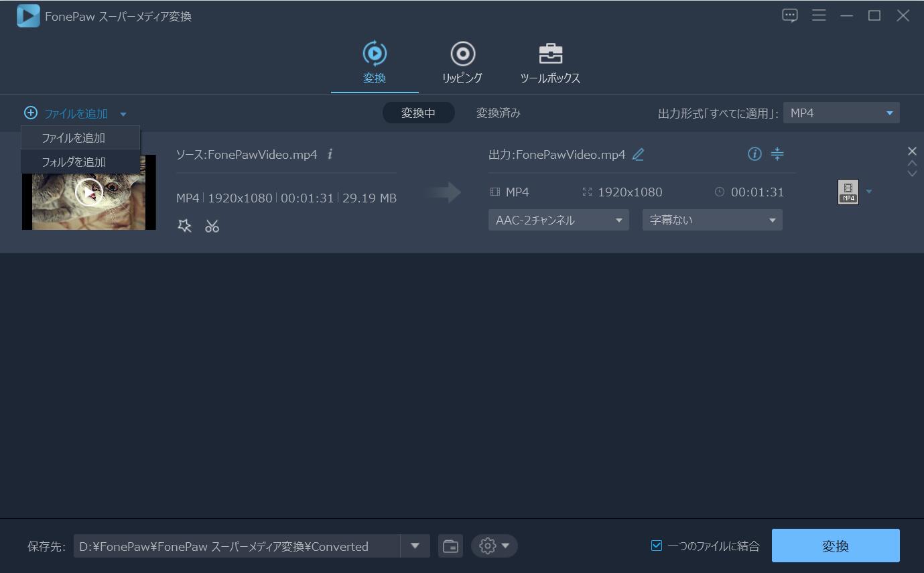Click the pencil rename output icon
Viewport: 924px width, 573px height.
[638, 155]
